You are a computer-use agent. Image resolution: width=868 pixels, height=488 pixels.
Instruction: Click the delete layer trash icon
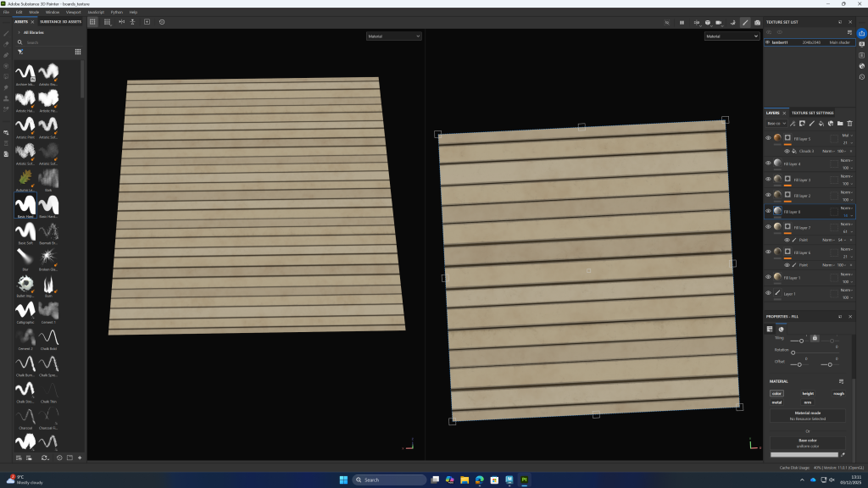coord(850,124)
